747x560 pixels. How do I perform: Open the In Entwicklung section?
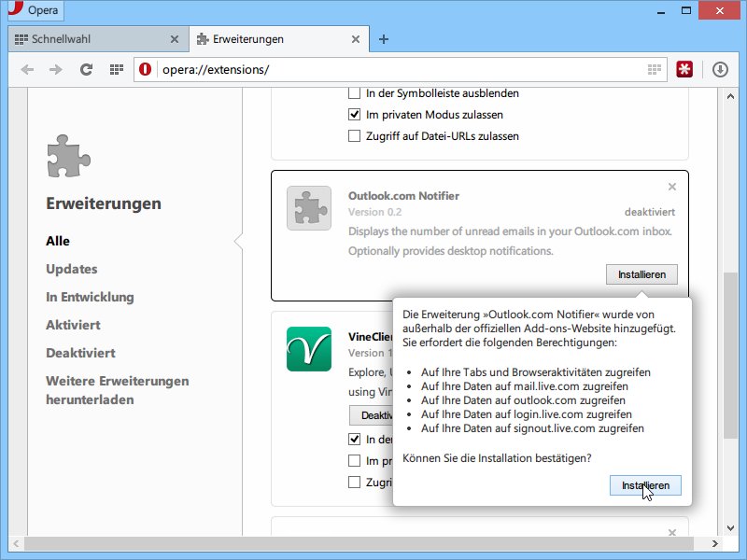click(90, 297)
